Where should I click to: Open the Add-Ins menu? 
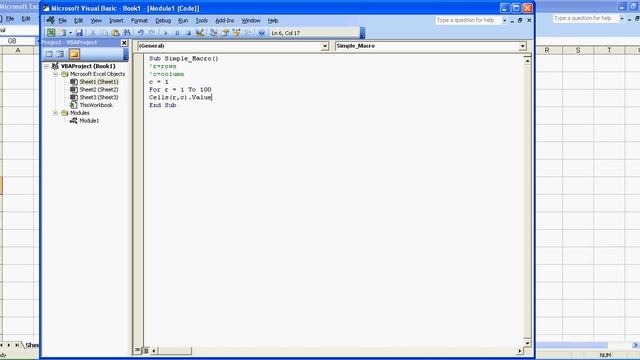225,20
